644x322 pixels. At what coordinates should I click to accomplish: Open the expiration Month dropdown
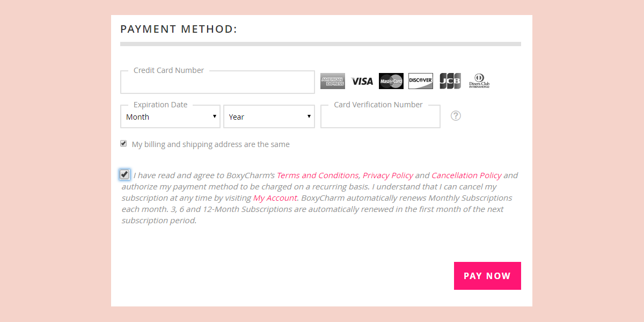pos(170,117)
